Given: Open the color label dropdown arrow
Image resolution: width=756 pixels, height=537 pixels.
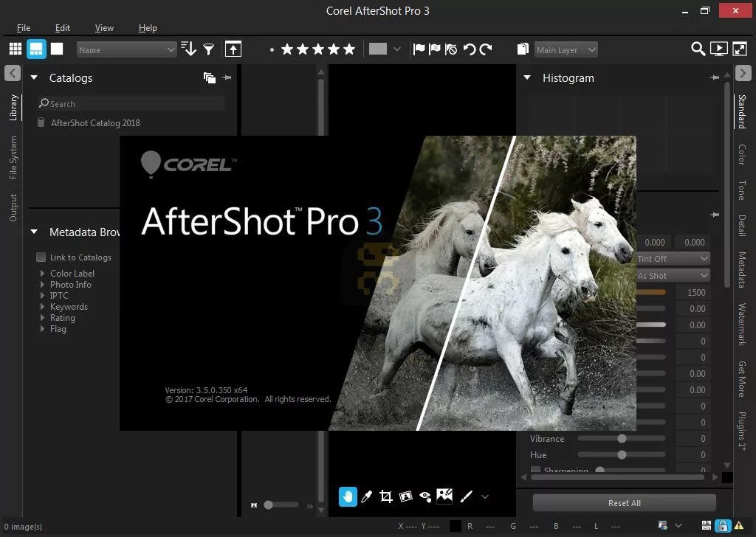Looking at the screenshot, I should [x=396, y=49].
